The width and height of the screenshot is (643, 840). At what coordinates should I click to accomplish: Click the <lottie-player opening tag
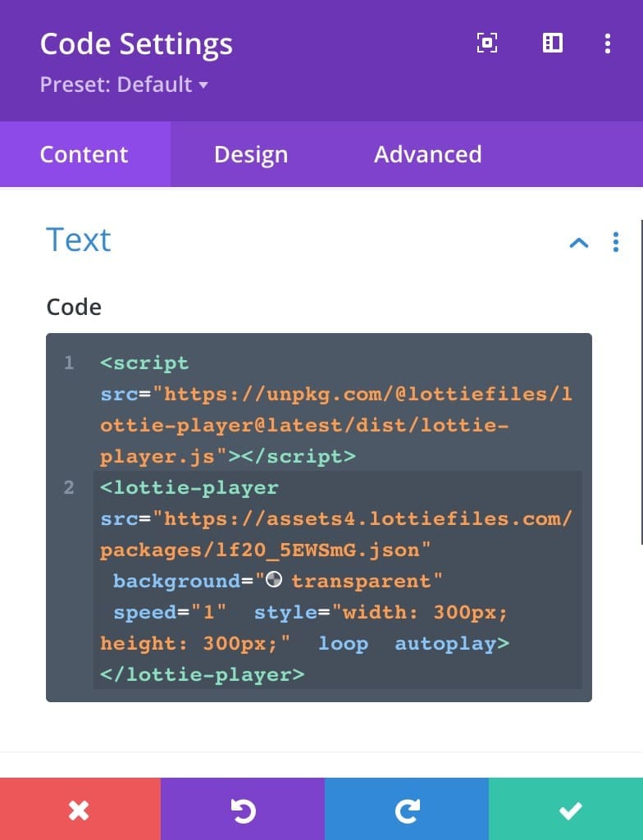click(x=189, y=487)
